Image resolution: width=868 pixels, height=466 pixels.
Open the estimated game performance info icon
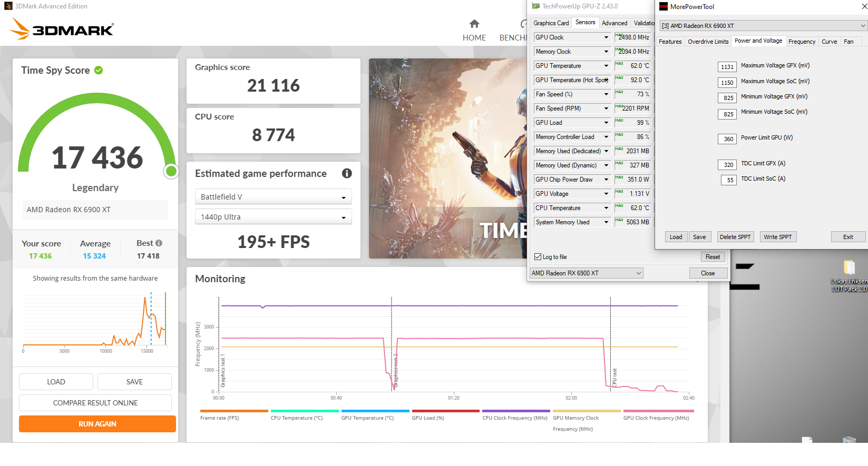coord(347,173)
